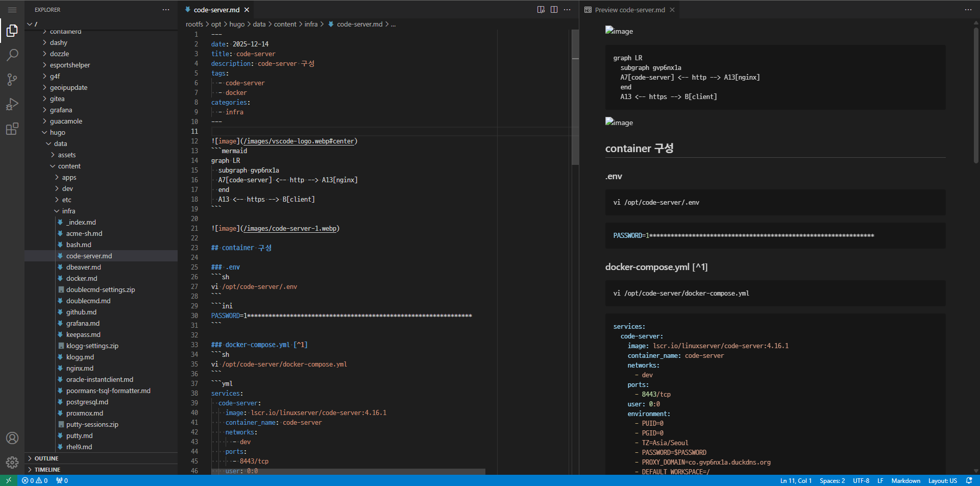Open nginx.md in the file tree
Image resolution: width=980 pixels, height=486 pixels.
(80, 368)
